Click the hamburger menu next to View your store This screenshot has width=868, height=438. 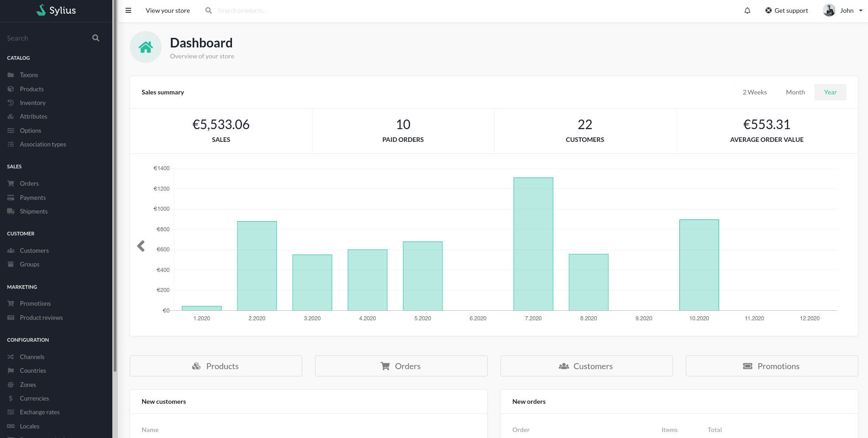(128, 10)
